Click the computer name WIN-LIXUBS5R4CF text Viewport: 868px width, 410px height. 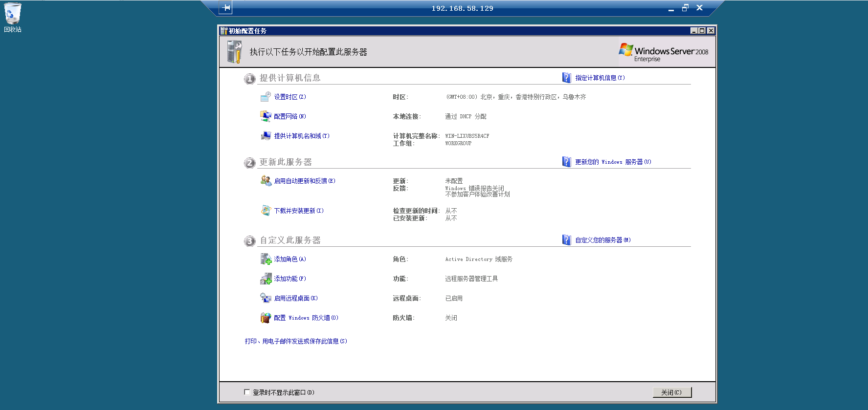tap(467, 136)
